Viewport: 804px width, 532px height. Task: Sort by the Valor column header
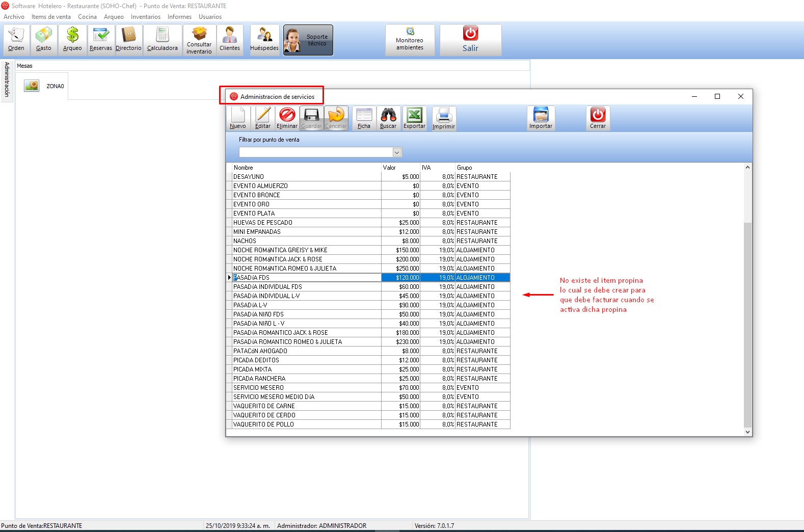[x=400, y=168]
